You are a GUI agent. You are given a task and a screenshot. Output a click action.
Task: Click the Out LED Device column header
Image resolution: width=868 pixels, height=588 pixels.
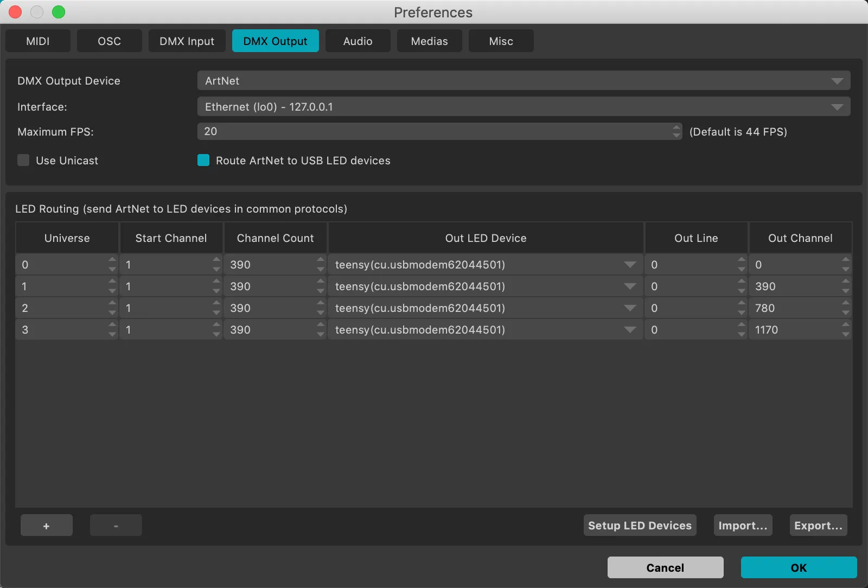(486, 238)
